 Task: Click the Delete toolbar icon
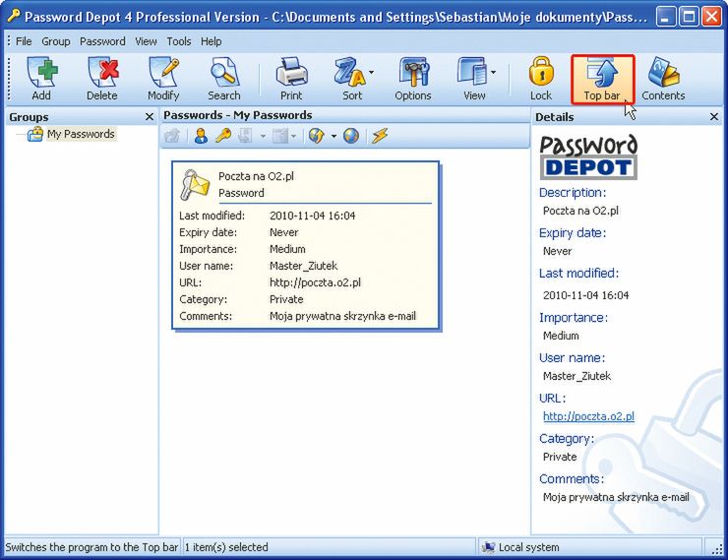(x=102, y=79)
